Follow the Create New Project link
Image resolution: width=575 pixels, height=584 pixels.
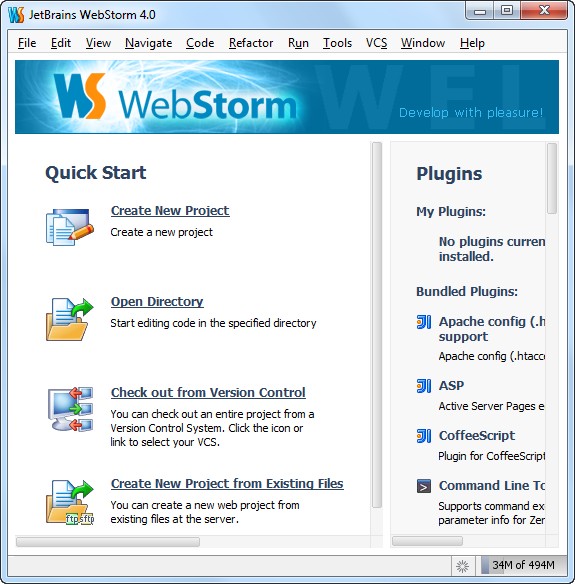[170, 210]
